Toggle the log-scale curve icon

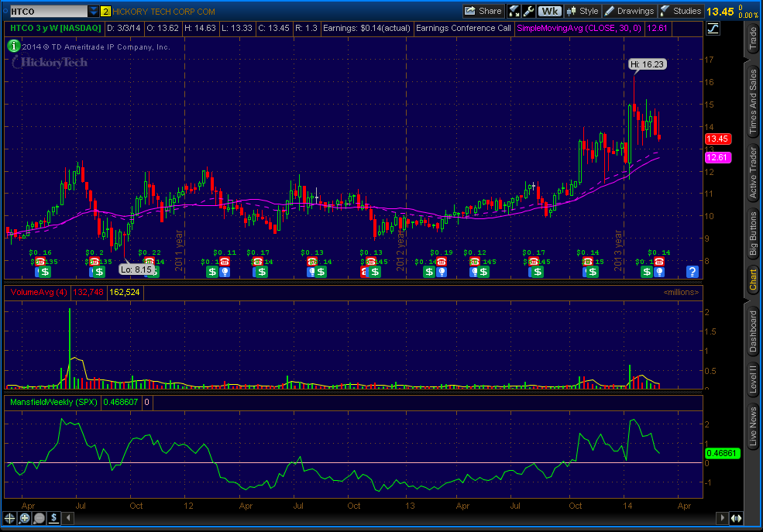point(713,27)
